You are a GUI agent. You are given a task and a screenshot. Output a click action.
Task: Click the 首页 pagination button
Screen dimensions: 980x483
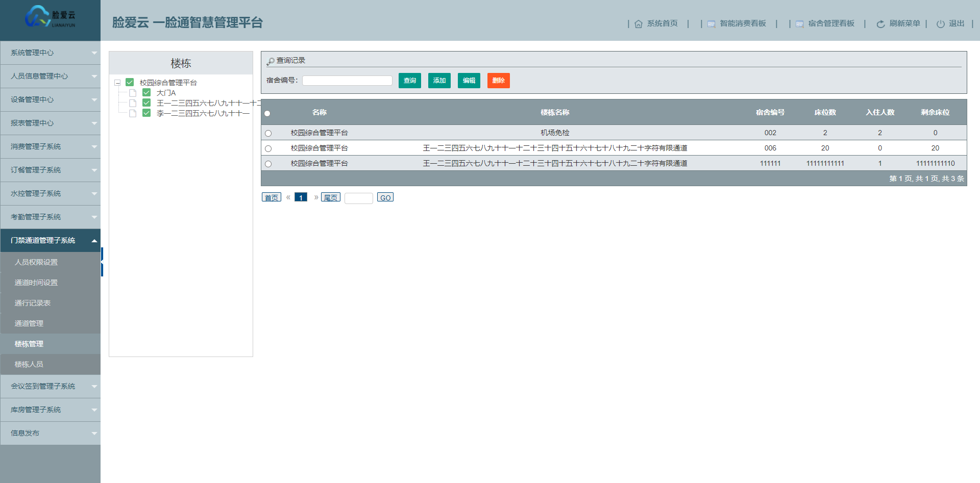272,197
